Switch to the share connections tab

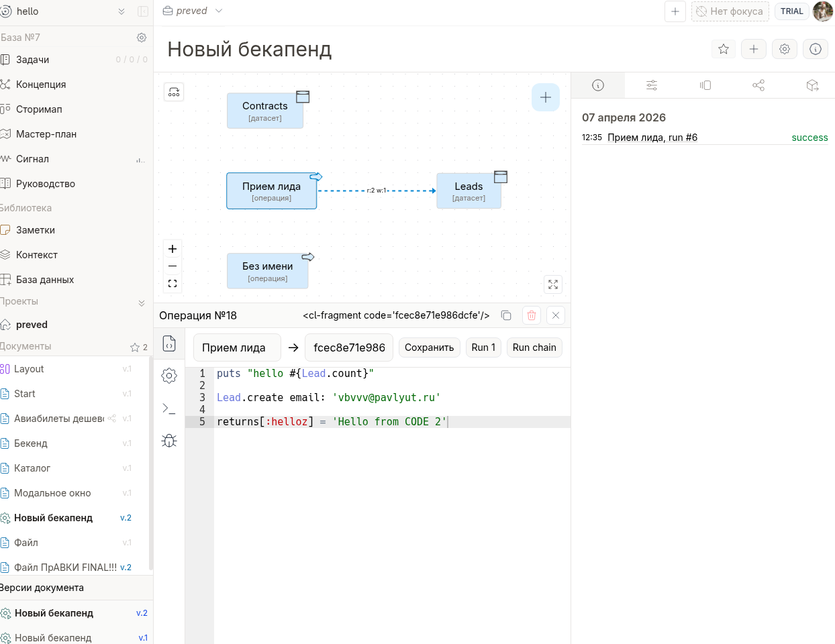click(758, 85)
